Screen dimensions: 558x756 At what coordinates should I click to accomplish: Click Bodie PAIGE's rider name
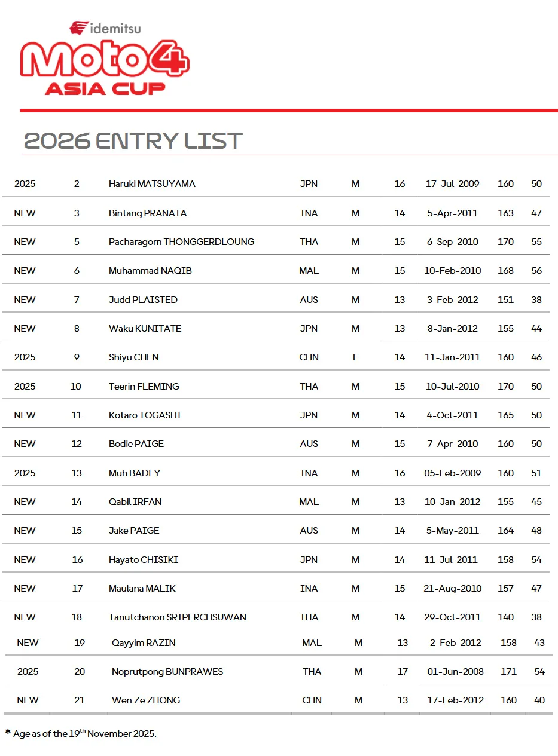coord(136,444)
